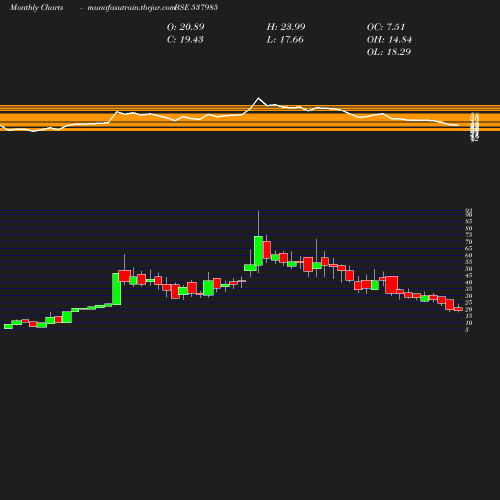Click the wide red candle falling from 45 to 32
500x500 pixels.
pos(392,285)
